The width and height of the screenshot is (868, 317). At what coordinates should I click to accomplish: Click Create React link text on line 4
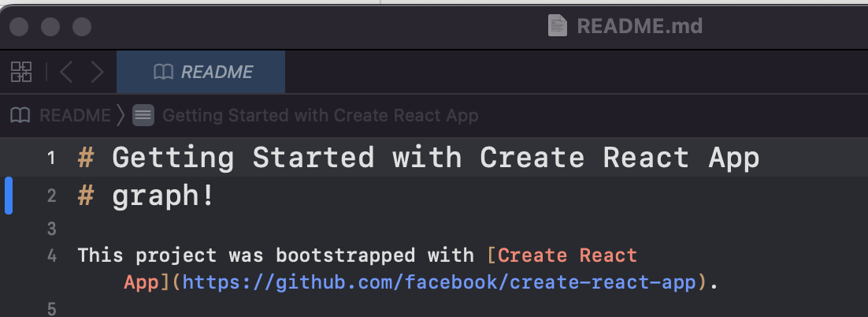[x=567, y=255]
